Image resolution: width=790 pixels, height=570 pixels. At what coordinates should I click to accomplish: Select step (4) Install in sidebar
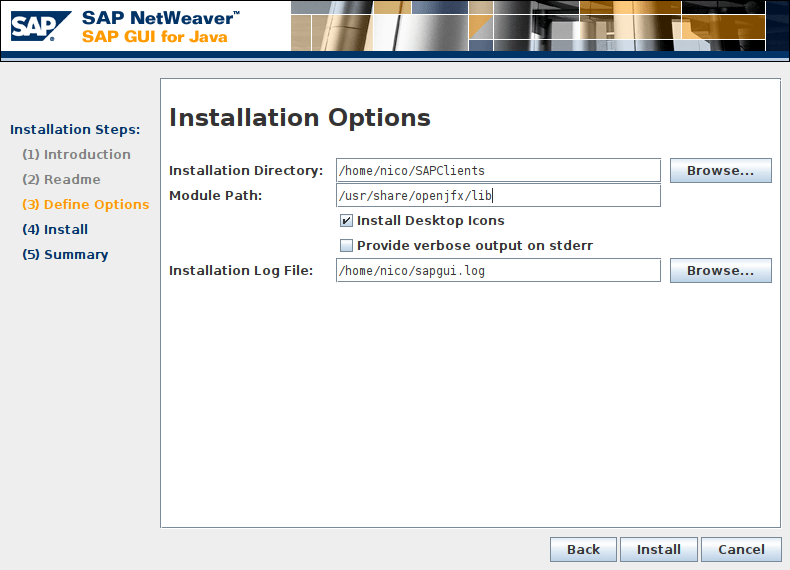[x=55, y=230]
